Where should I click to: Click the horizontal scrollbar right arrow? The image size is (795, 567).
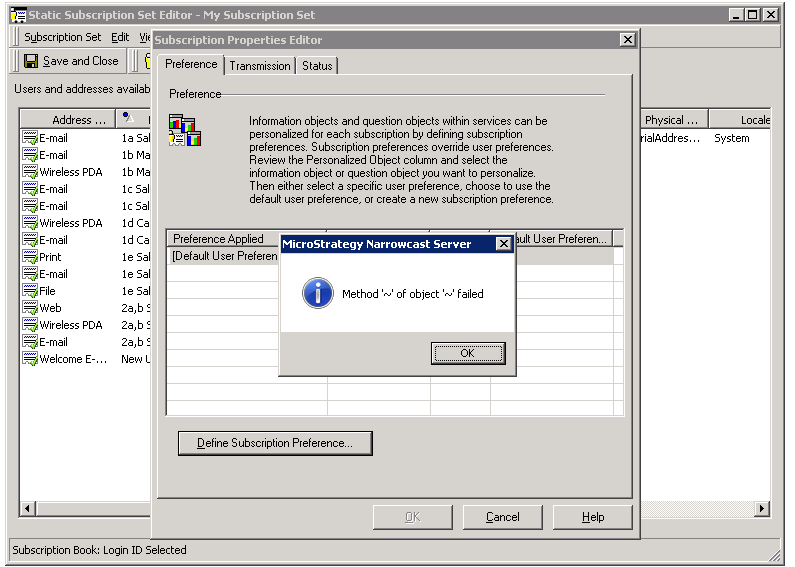[x=762, y=509]
